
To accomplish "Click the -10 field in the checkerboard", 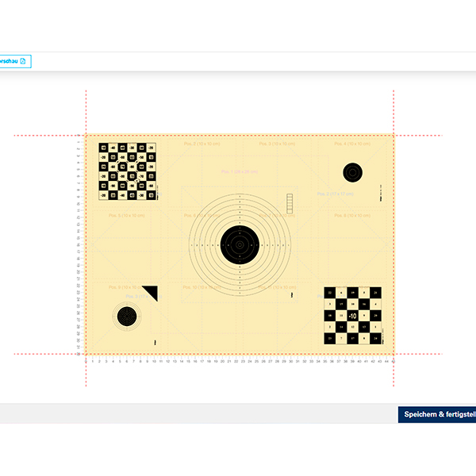I will (351, 316).
